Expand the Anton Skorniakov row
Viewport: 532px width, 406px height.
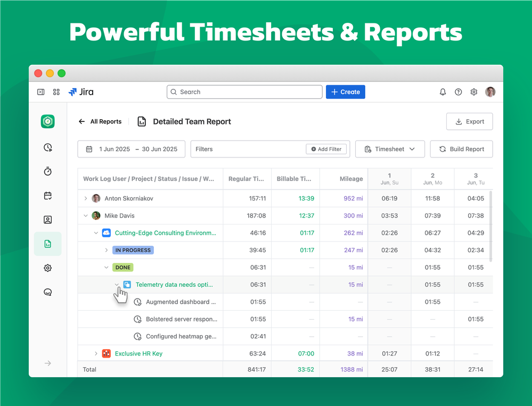tap(86, 198)
